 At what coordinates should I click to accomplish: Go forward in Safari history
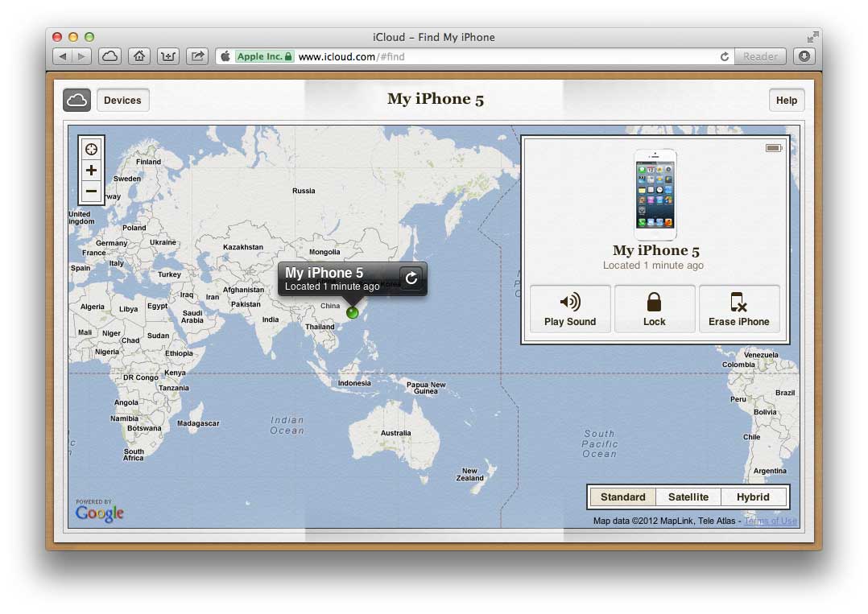82,56
